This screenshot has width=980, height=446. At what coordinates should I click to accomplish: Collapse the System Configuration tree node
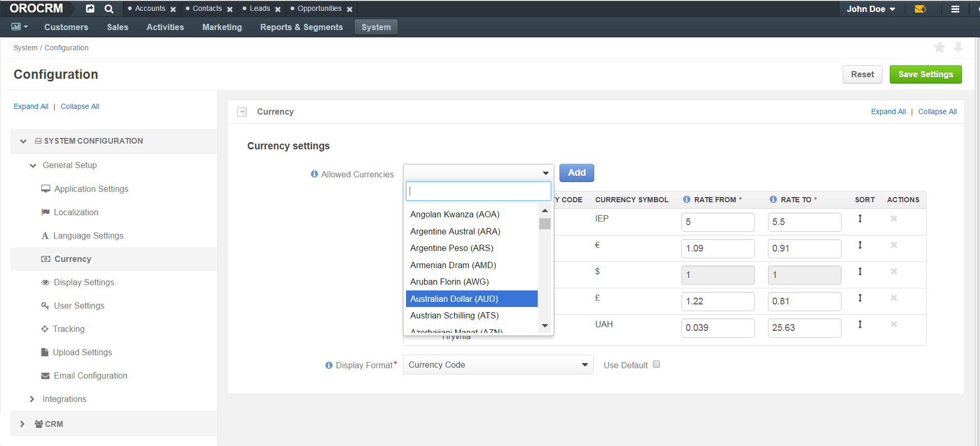pyautogui.click(x=23, y=141)
